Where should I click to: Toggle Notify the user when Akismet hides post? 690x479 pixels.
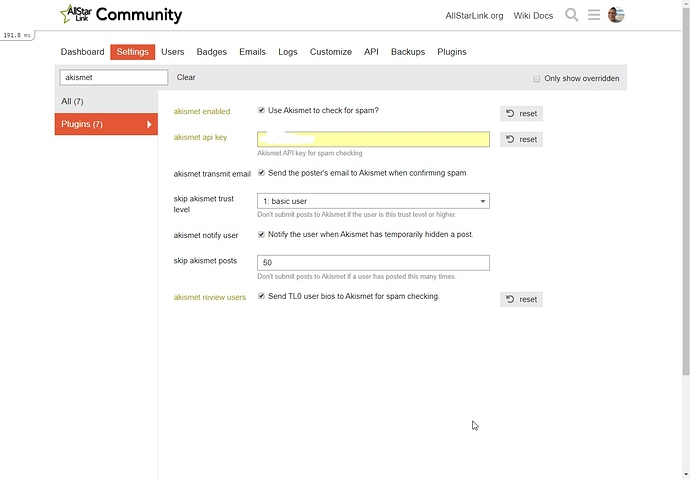point(261,234)
